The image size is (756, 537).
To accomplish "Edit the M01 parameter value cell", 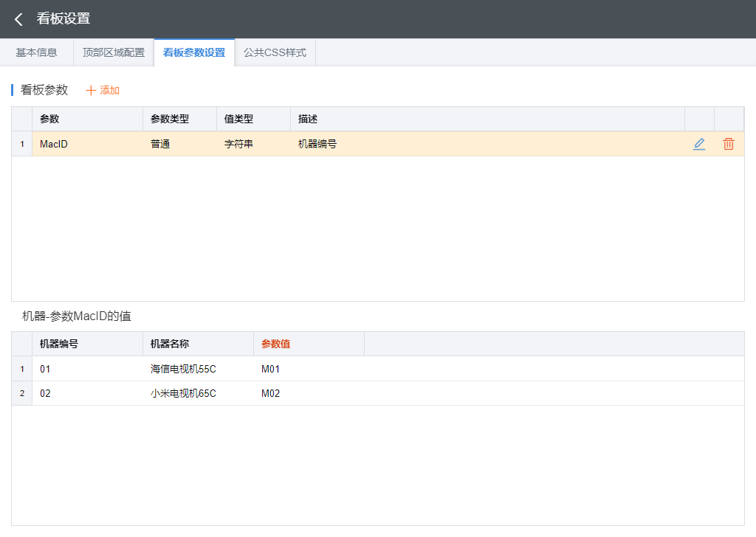I will pos(309,369).
